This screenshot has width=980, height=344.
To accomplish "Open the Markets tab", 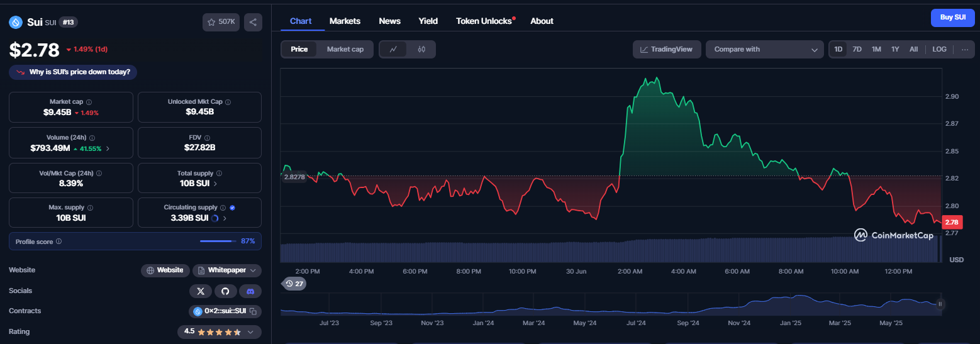I will (x=345, y=21).
